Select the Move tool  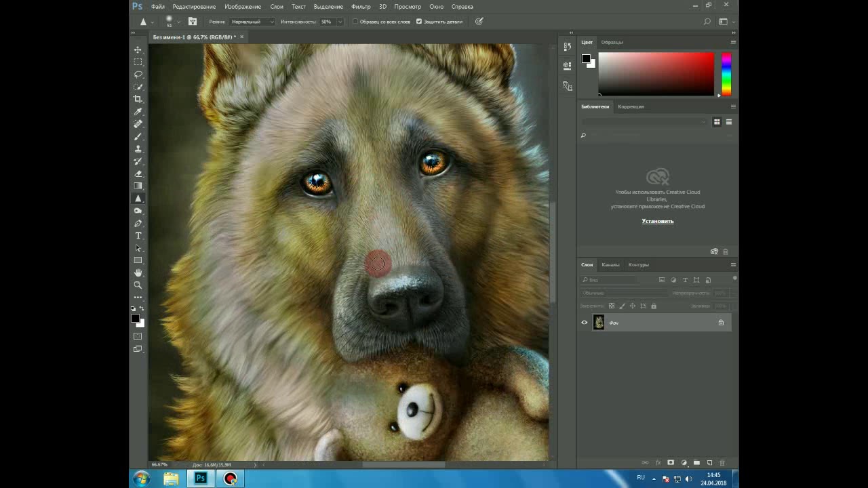(138, 49)
